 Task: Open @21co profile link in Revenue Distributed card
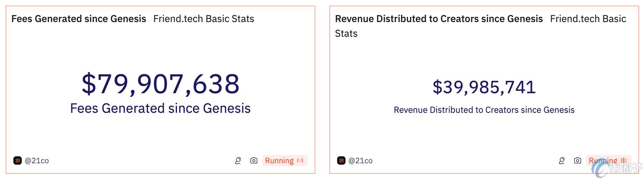(360, 160)
